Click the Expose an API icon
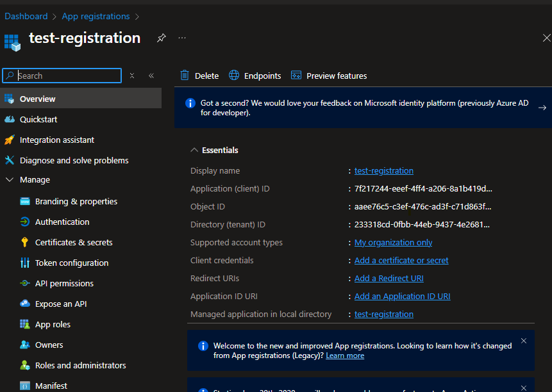 25,304
